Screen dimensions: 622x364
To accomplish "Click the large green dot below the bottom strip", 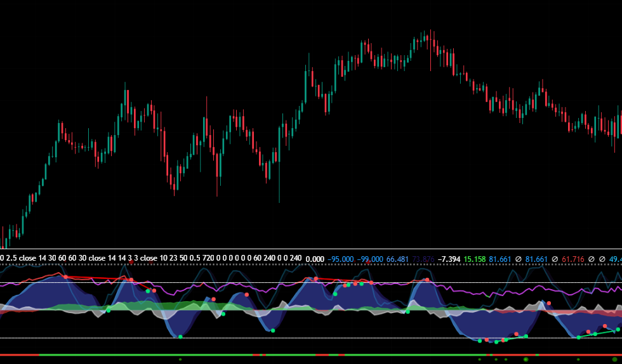I will tap(526, 360).
